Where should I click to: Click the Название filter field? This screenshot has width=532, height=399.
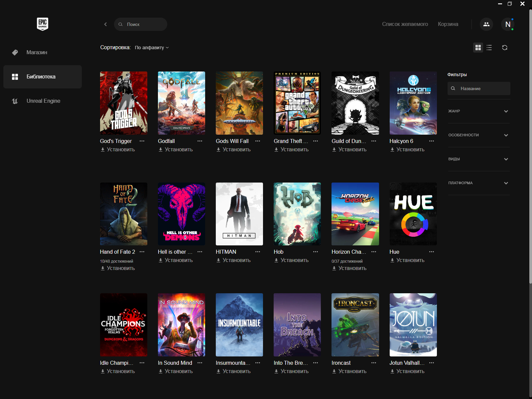click(x=479, y=88)
